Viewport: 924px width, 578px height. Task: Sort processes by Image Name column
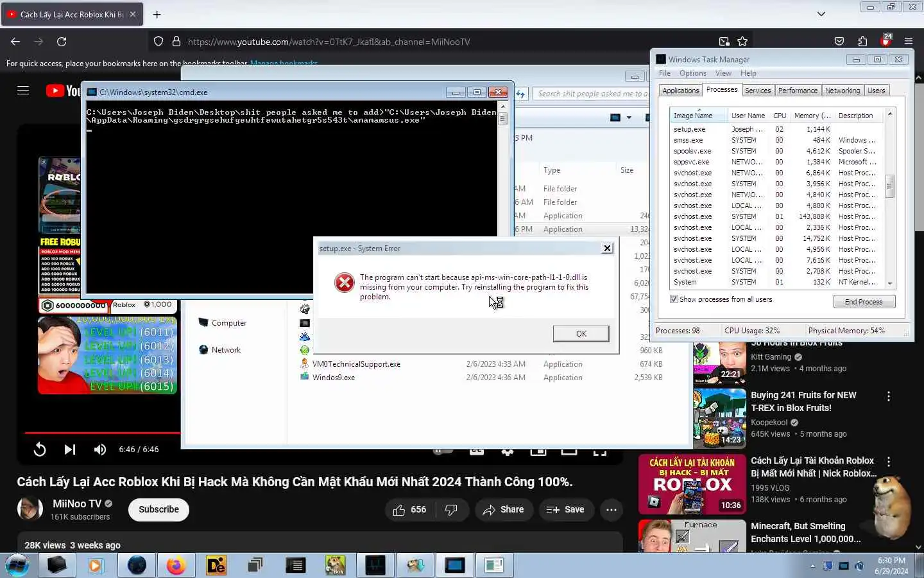tap(698, 116)
